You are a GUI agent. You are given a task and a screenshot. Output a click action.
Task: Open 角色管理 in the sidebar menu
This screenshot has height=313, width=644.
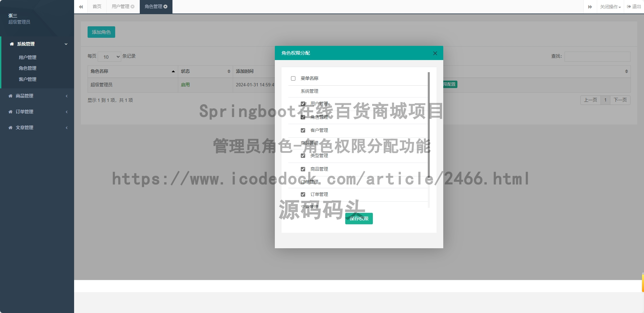[x=28, y=68]
